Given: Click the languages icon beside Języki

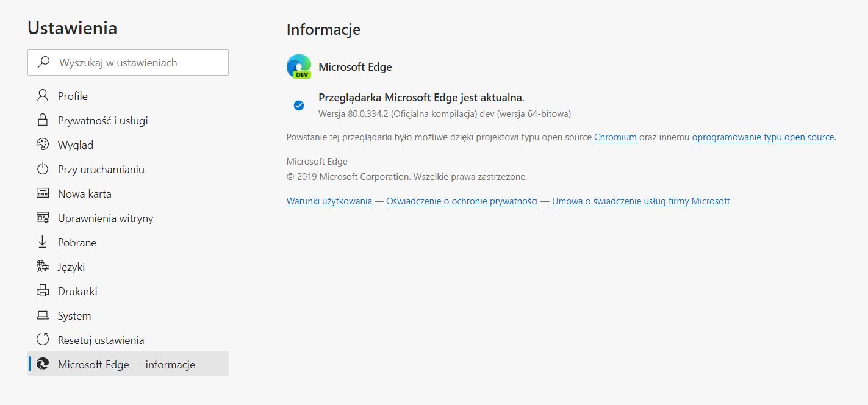Looking at the screenshot, I should click(42, 267).
